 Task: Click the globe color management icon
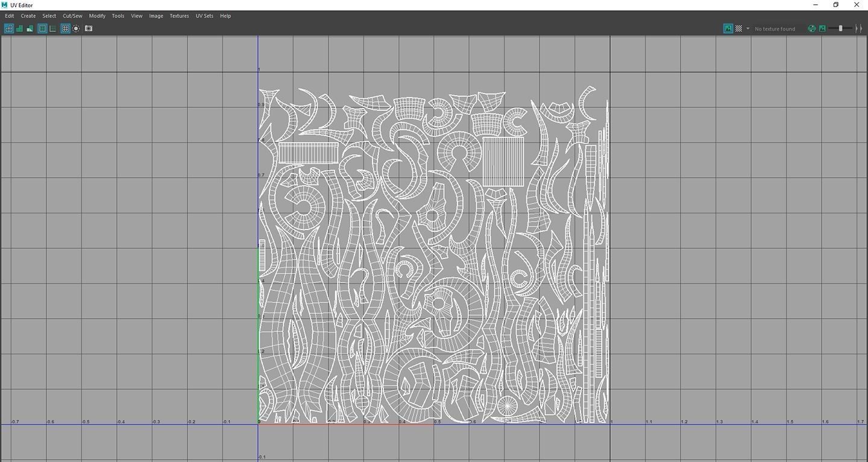click(811, 28)
